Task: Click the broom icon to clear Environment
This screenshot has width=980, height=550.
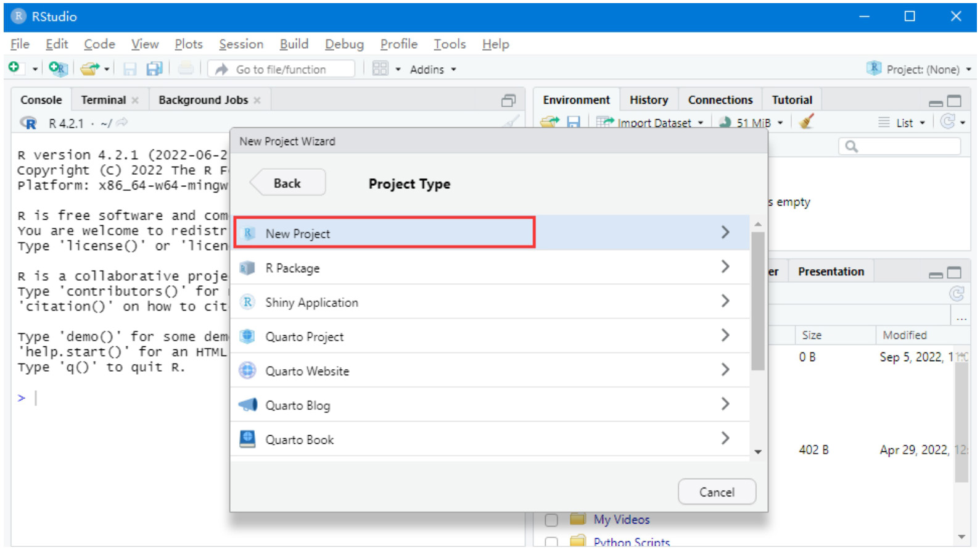Action: [x=806, y=122]
